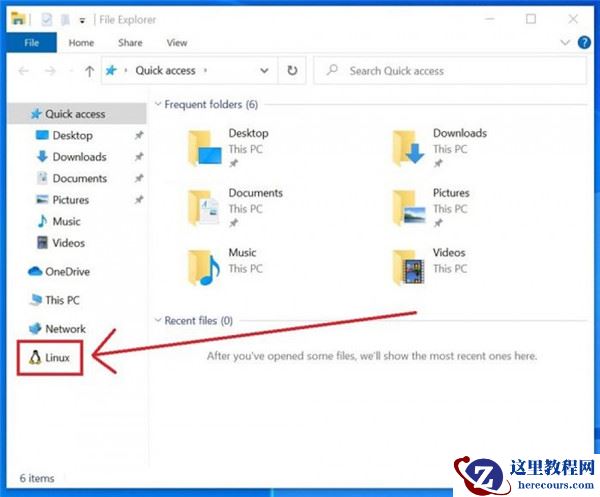Screen dimensions: 600x497
Task: Click pin icon beside sidebar Pictures
Action: [139, 200]
